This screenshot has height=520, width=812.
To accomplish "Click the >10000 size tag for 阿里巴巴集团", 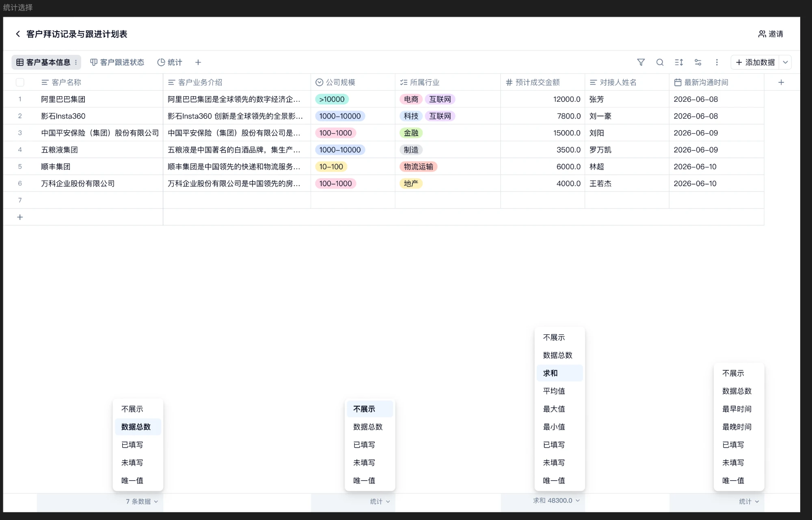I will (332, 99).
